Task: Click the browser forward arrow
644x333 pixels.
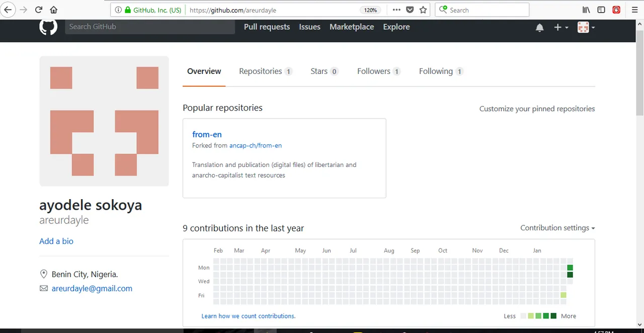Action: coord(23,10)
